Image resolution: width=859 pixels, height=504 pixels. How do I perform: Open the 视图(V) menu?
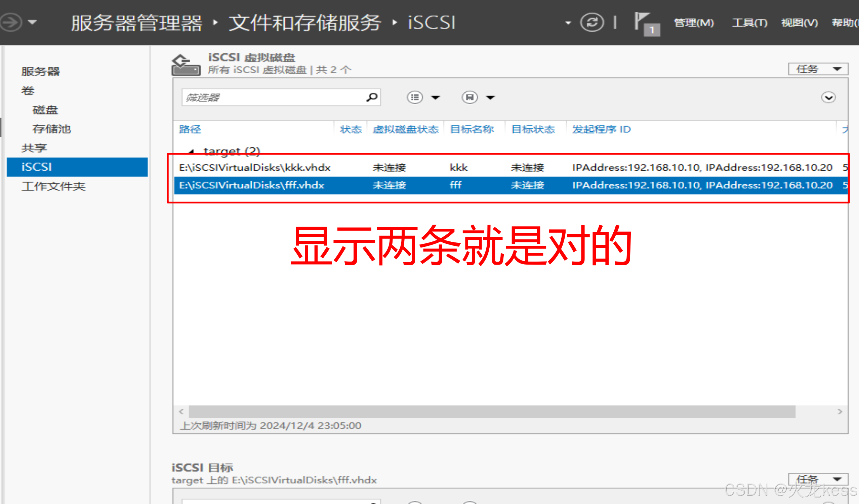coord(799,23)
